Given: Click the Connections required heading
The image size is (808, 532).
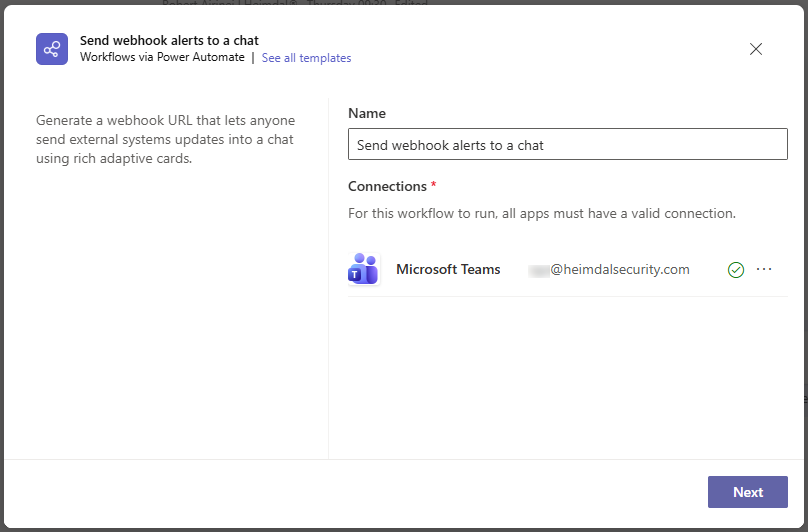Looking at the screenshot, I should coord(392,186).
